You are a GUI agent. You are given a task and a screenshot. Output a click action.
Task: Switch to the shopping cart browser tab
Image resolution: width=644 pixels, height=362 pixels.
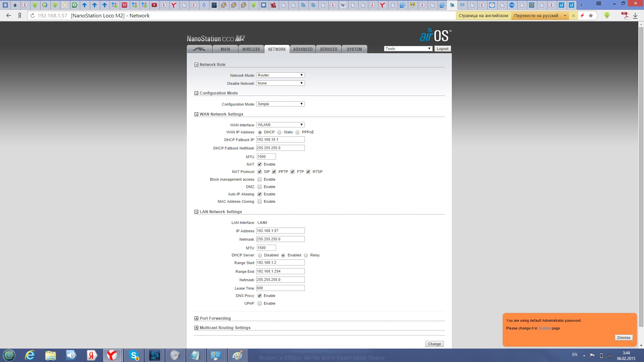click(124, 5)
